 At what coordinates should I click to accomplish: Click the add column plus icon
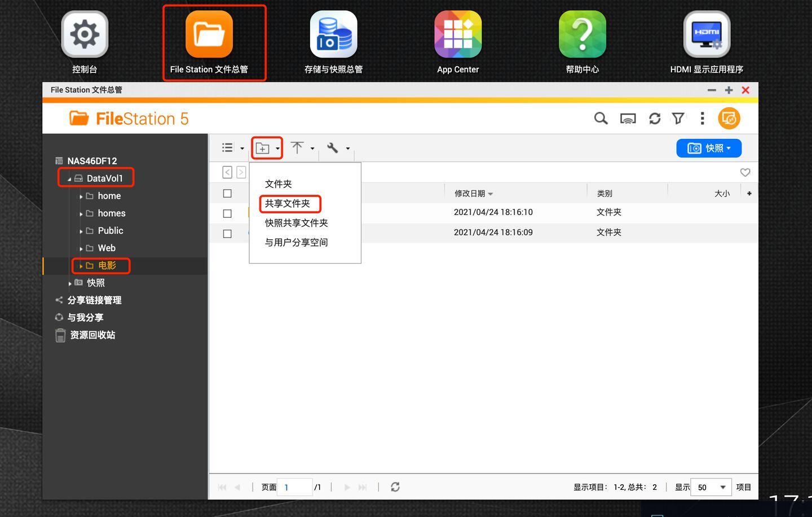click(x=749, y=194)
